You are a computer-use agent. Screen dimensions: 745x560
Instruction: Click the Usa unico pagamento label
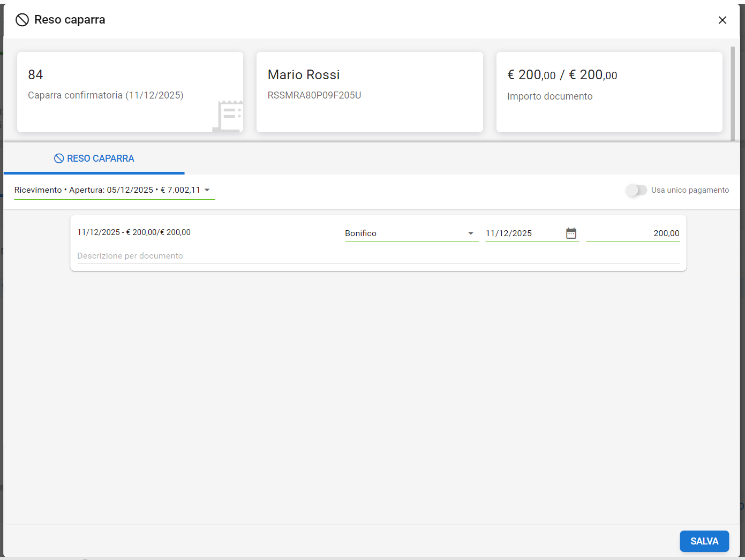pyautogui.click(x=690, y=190)
